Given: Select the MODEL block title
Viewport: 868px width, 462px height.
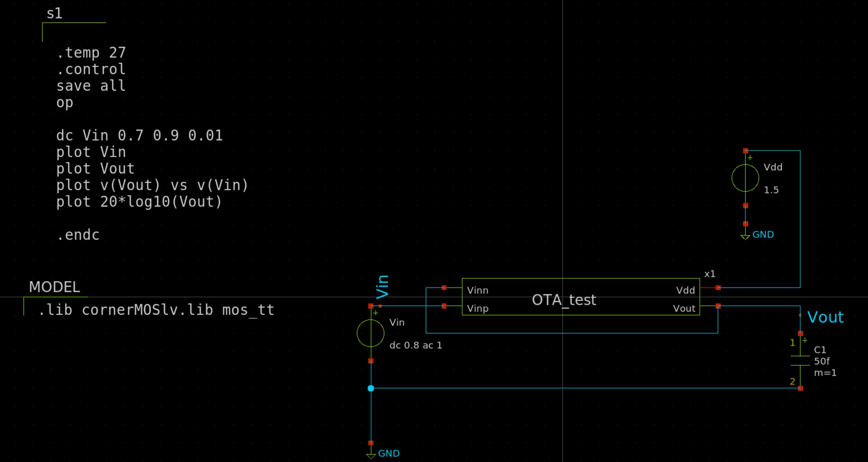Looking at the screenshot, I should [x=55, y=287].
